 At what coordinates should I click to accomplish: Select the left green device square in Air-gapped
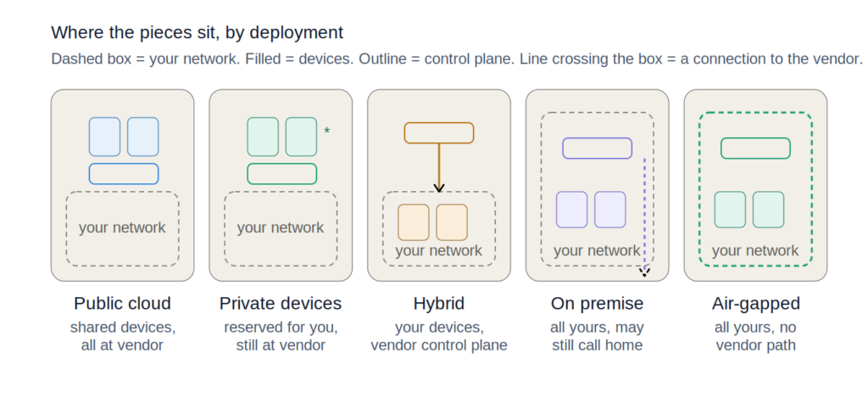pos(730,210)
